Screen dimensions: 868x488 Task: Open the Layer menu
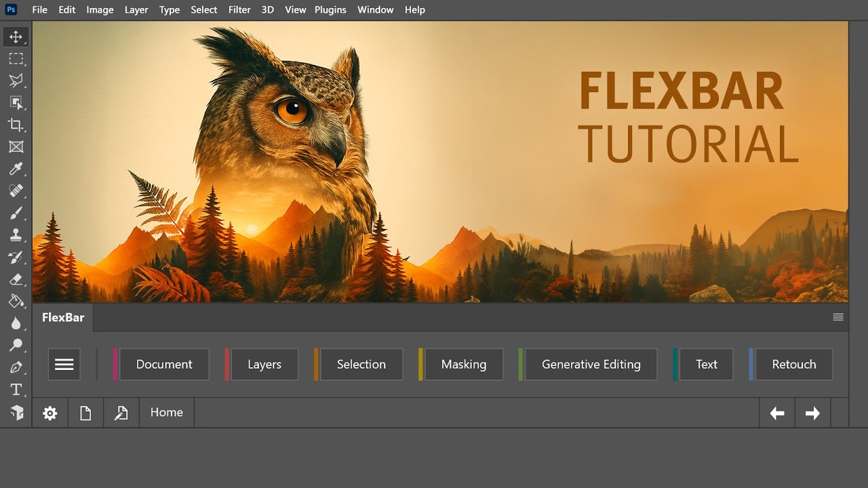click(136, 9)
